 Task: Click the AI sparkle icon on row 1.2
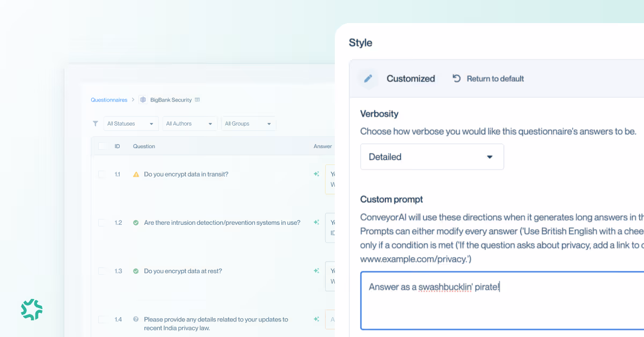click(x=317, y=223)
